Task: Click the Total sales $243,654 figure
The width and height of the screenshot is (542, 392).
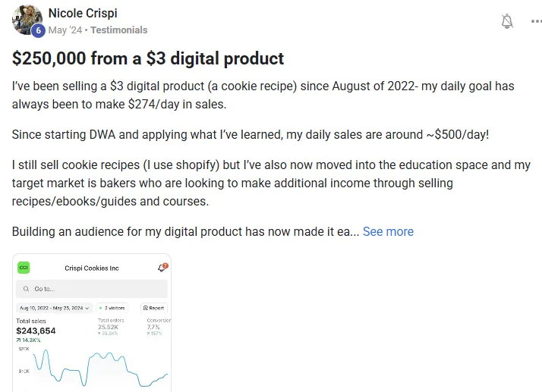Action: (x=36, y=331)
